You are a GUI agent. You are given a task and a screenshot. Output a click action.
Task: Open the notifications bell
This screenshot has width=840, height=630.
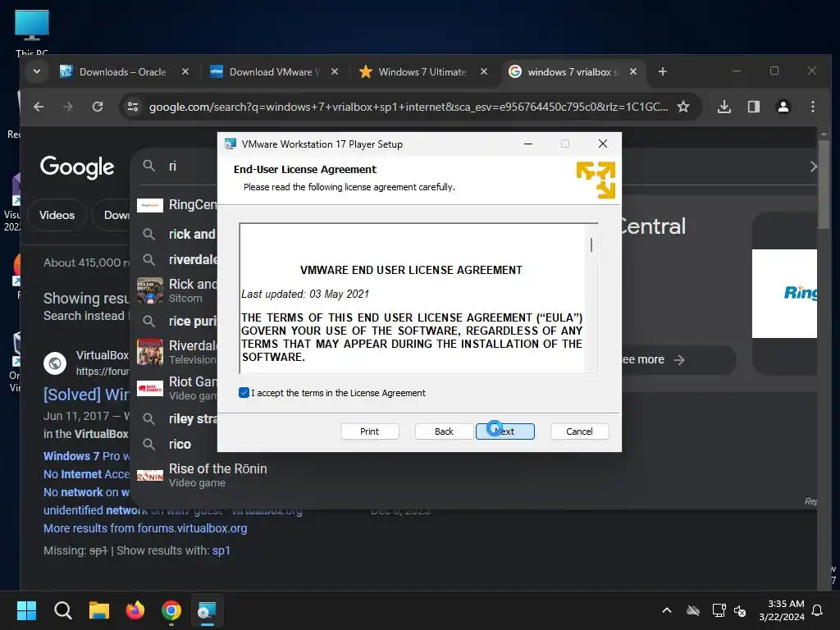(x=817, y=610)
